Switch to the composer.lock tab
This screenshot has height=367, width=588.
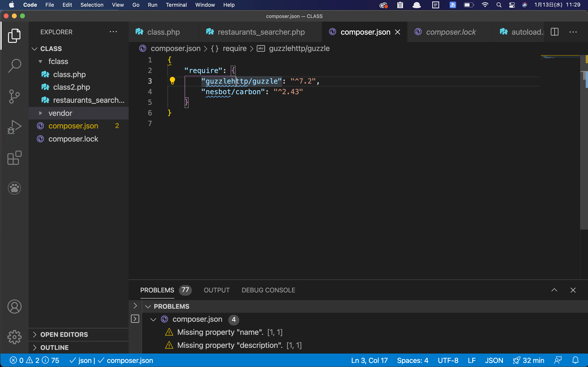[451, 32]
